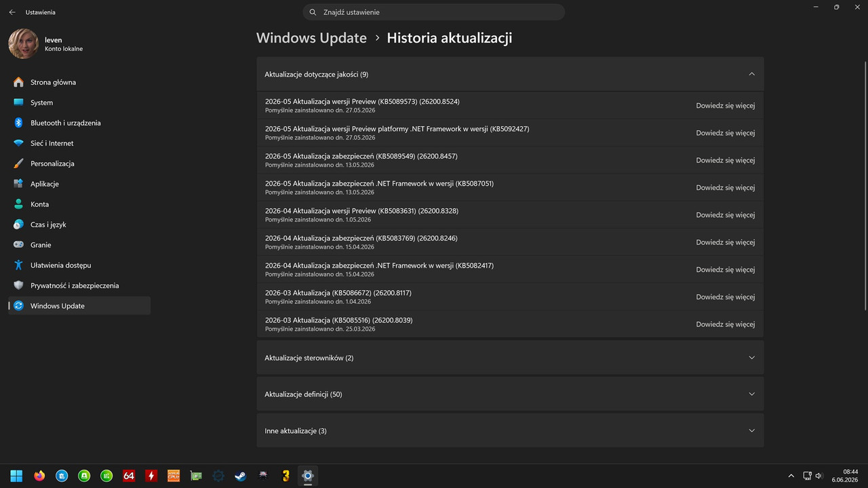Open the orange CPU-Z taskbar app
The height and width of the screenshot is (488, 868).
(x=174, y=476)
